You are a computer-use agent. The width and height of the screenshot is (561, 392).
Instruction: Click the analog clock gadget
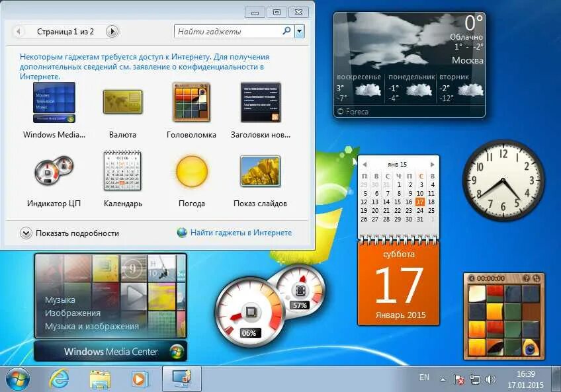click(503, 180)
